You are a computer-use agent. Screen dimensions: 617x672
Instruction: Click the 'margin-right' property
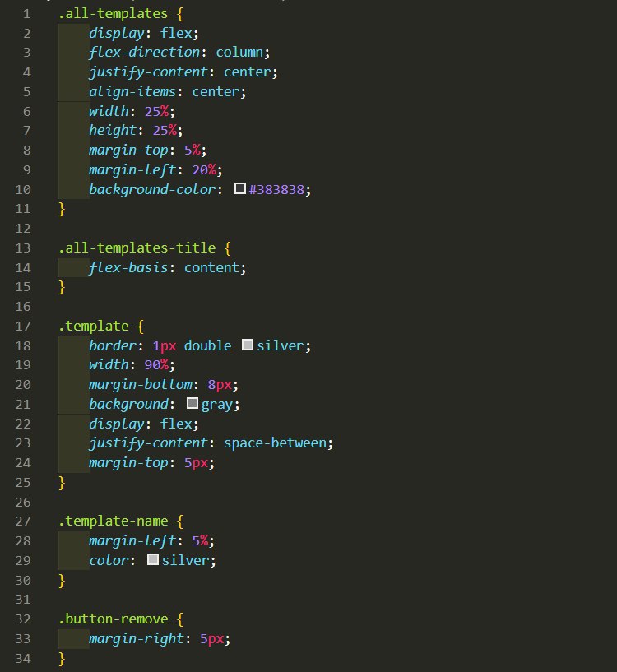pyautogui.click(x=137, y=638)
